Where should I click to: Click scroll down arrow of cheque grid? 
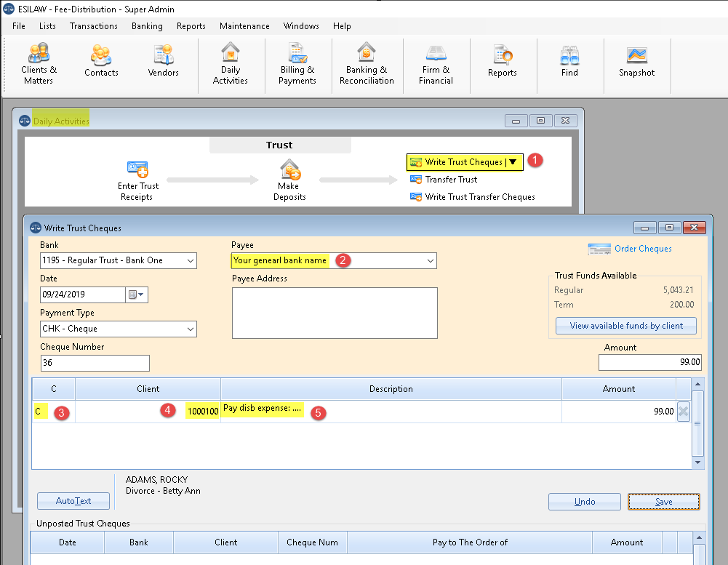[697, 462]
